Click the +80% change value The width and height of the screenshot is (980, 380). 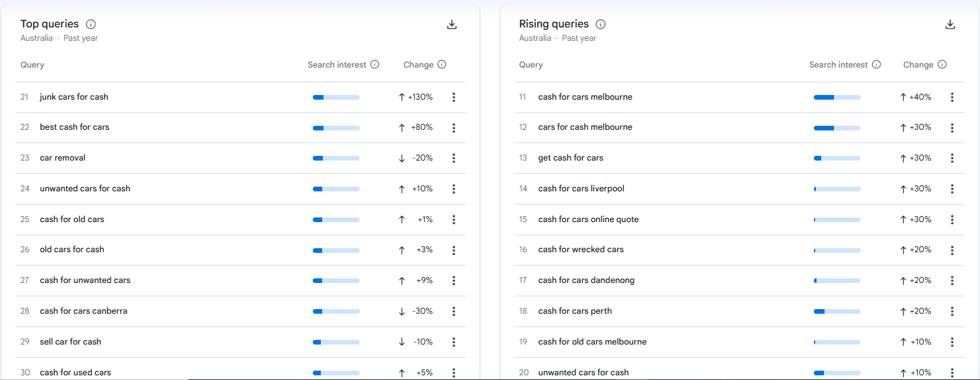pos(422,127)
